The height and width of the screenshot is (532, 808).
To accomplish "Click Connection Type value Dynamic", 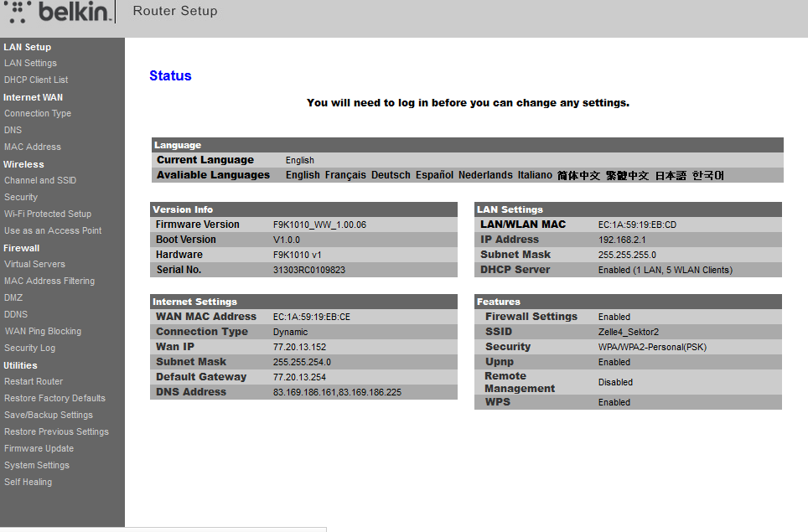I will point(291,332).
